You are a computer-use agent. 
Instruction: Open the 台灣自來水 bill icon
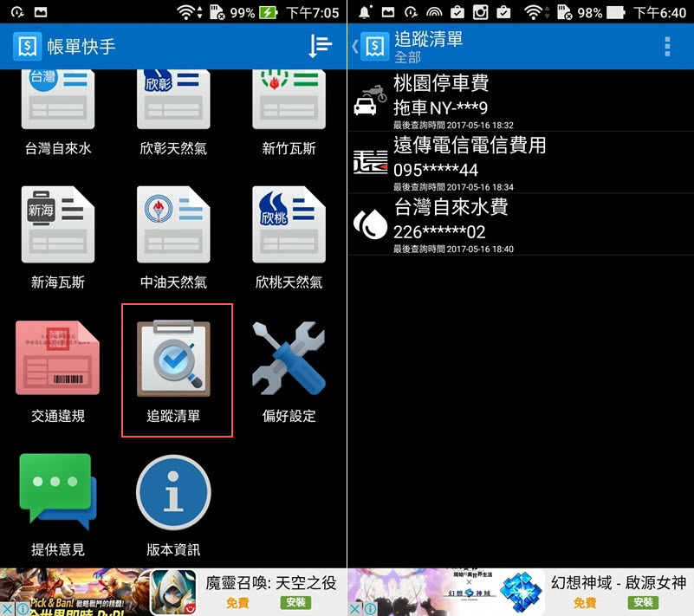(58, 100)
